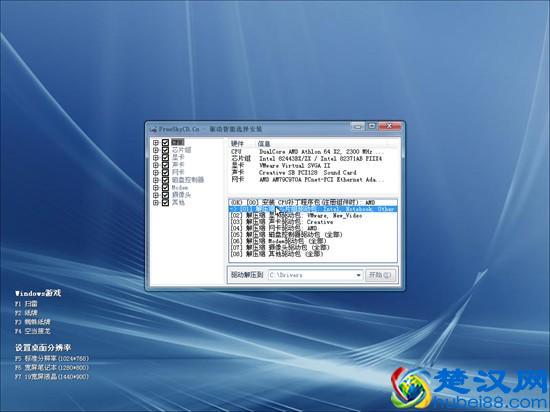Launch F3 蜘蛛纸牌 game link
Viewport: 550px width, 412px height.
[33, 322]
